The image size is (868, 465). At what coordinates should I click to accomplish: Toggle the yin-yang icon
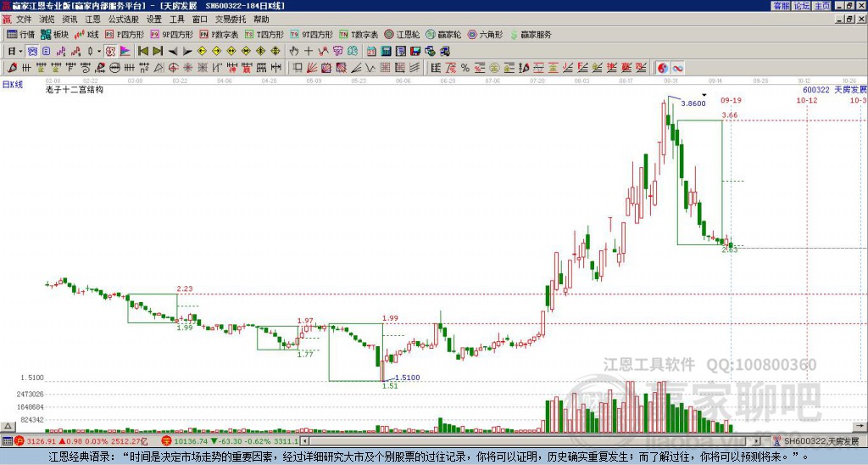coord(663,68)
